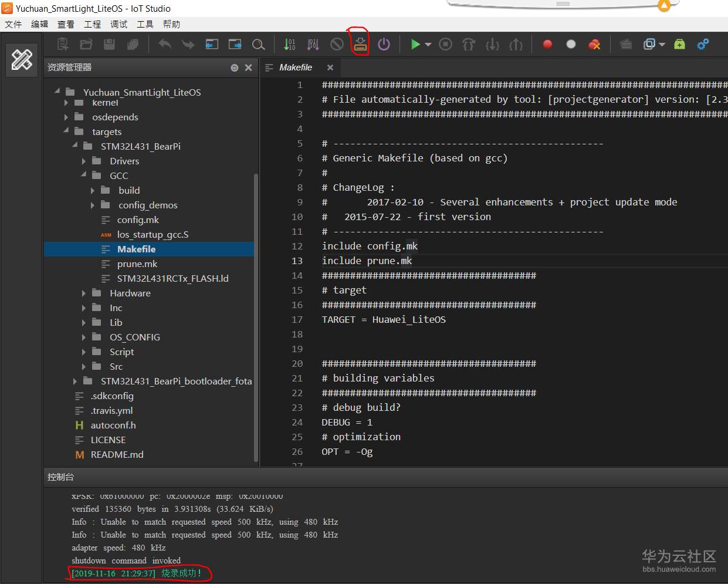The width and height of the screenshot is (728, 584).
Task: Click the compile build icon in toolbar
Action: [290, 44]
